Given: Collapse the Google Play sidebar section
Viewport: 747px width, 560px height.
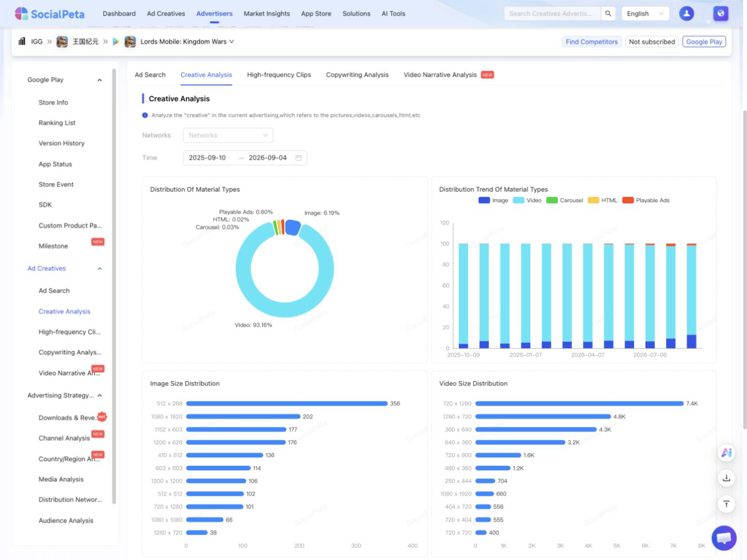Looking at the screenshot, I should coord(99,80).
